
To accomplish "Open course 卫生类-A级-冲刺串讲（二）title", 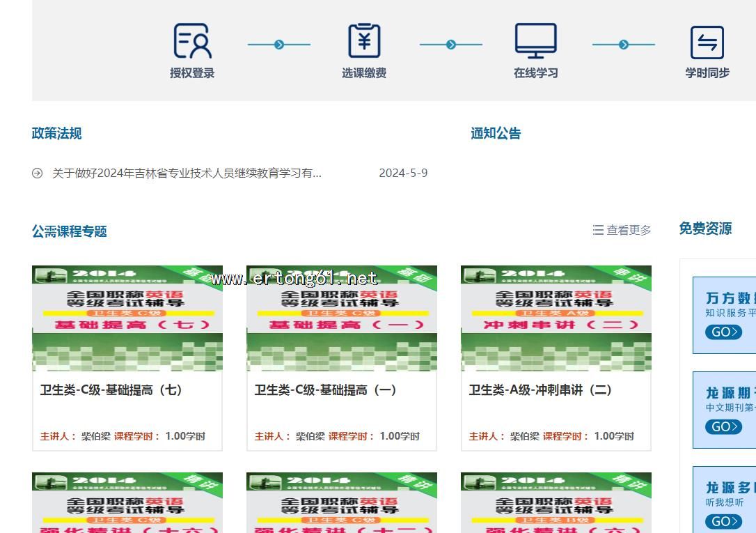I will click(541, 390).
